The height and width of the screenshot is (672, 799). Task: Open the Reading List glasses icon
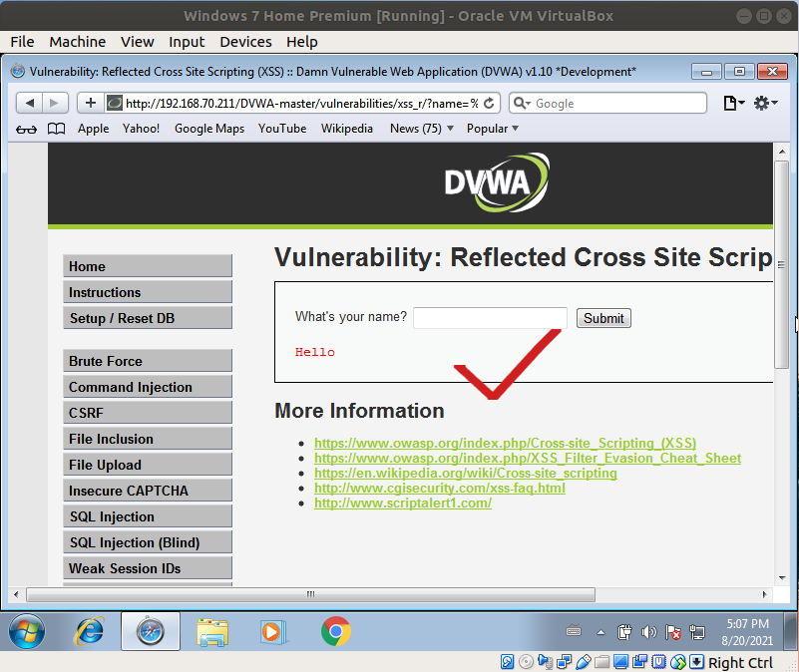pyautogui.click(x=26, y=129)
